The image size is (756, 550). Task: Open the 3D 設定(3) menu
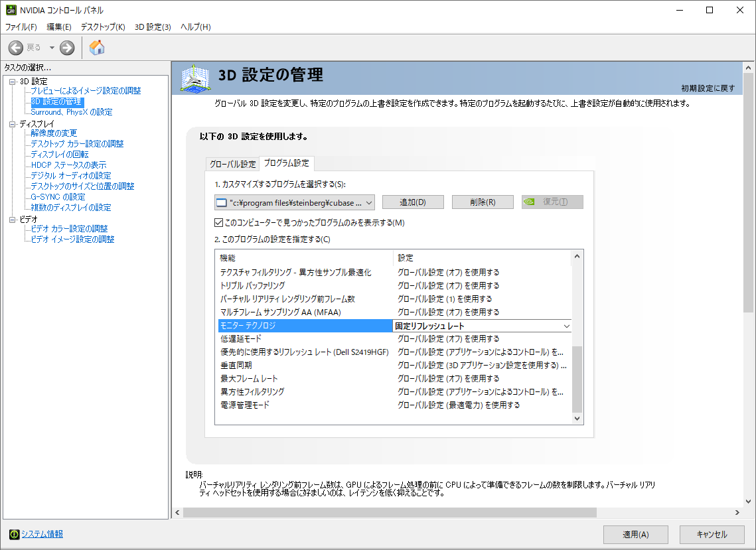coord(153,27)
